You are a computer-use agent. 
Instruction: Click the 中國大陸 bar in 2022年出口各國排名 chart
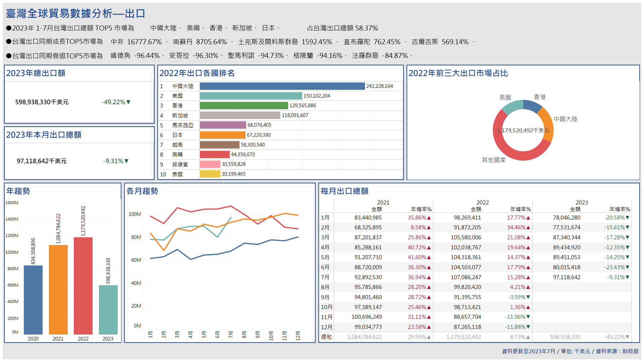coord(282,86)
